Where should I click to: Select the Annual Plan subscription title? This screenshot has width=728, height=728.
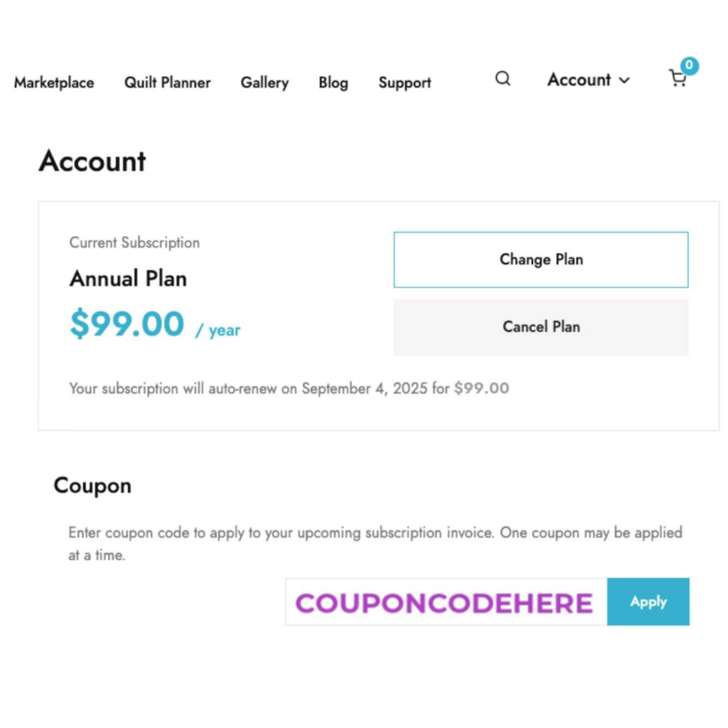coord(129,279)
